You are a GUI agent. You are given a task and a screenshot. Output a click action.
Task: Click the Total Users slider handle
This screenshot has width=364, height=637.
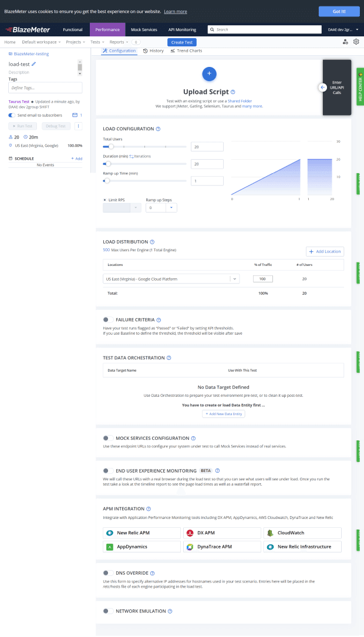pos(111,147)
